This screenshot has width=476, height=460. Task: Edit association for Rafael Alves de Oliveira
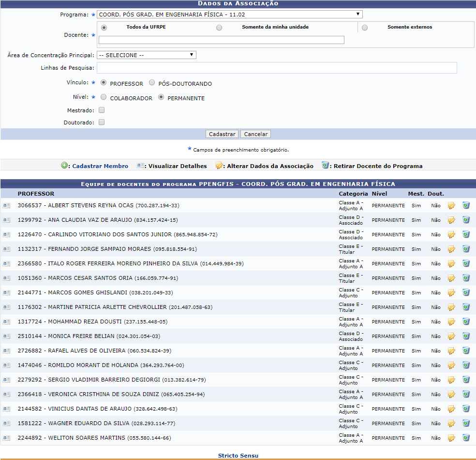click(451, 351)
